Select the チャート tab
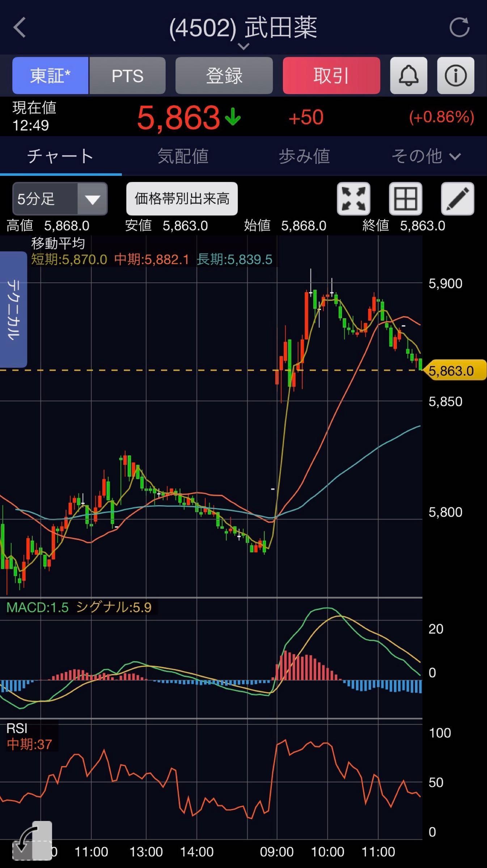The height and width of the screenshot is (868, 487). point(60,156)
